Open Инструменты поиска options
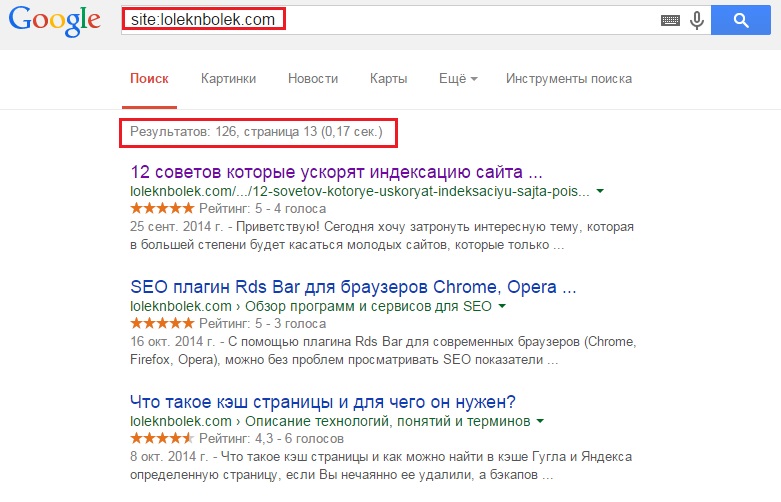The image size is (781, 502). pos(569,79)
